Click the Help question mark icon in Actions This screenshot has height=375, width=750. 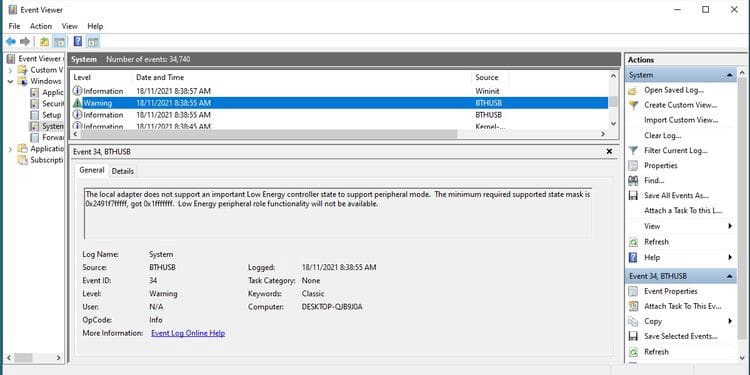coord(633,257)
